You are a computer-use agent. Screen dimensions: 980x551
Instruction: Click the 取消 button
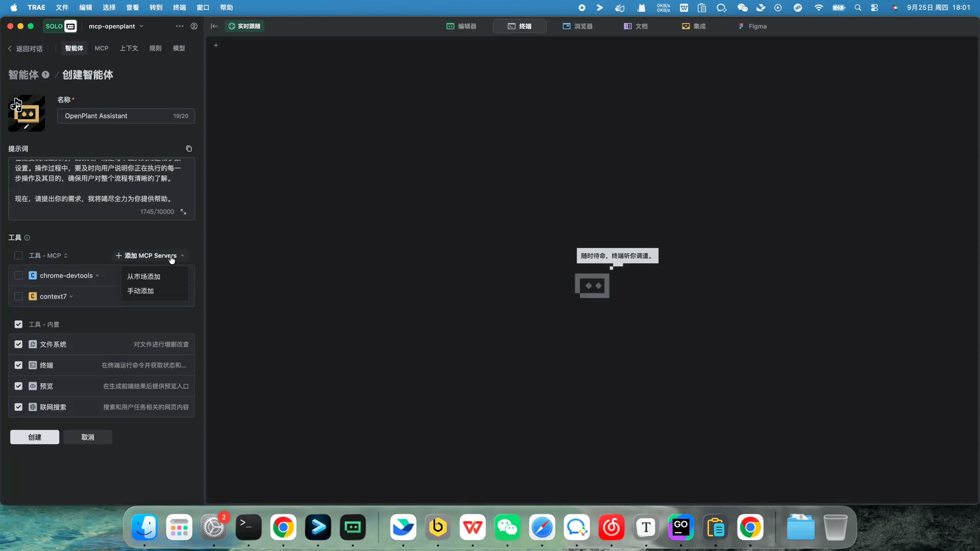88,437
